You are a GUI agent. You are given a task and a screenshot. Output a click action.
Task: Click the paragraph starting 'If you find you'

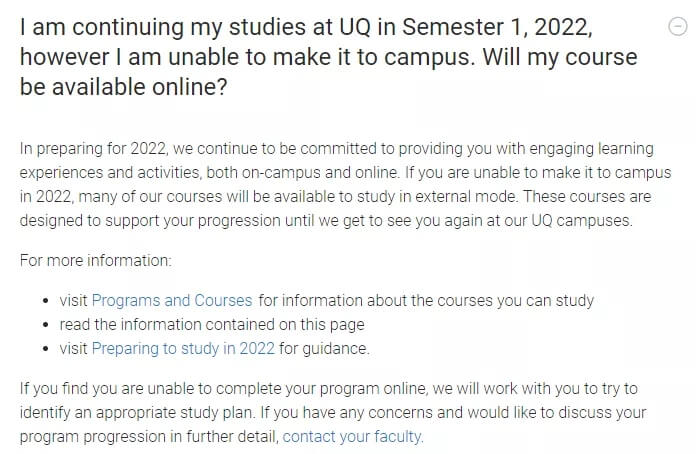click(x=333, y=412)
